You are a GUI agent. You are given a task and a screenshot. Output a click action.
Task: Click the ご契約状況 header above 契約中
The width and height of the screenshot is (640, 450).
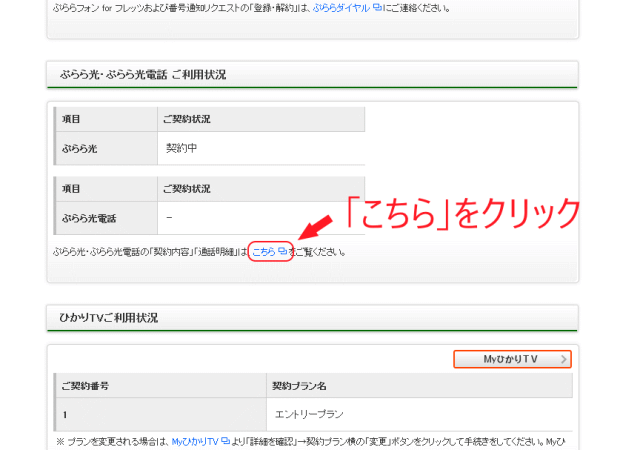[261, 119]
